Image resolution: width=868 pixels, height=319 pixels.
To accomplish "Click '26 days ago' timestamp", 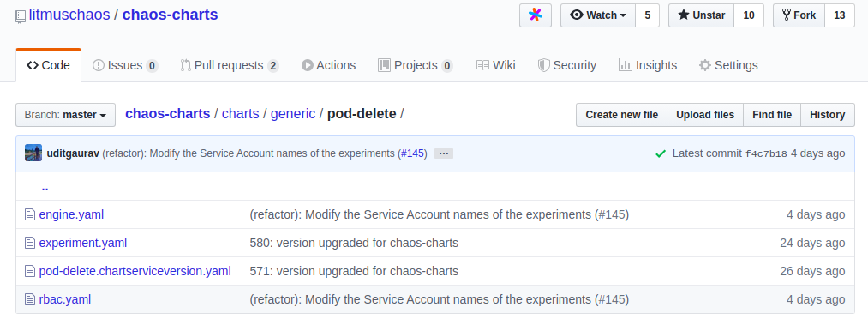I will (812, 271).
